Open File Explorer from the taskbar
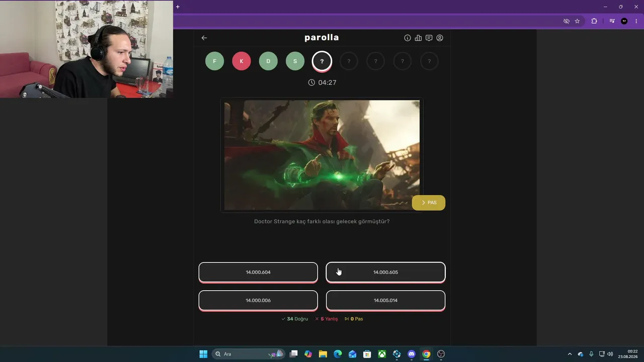 (x=323, y=354)
